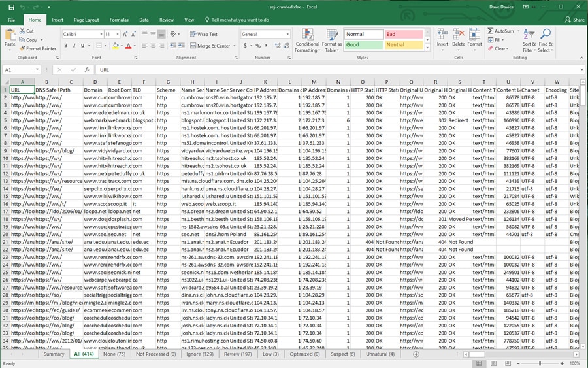Toggle Bold formatting
Image resolution: width=588 pixels, height=368 pixels.
pyautogui.click(x=66, y=46)
